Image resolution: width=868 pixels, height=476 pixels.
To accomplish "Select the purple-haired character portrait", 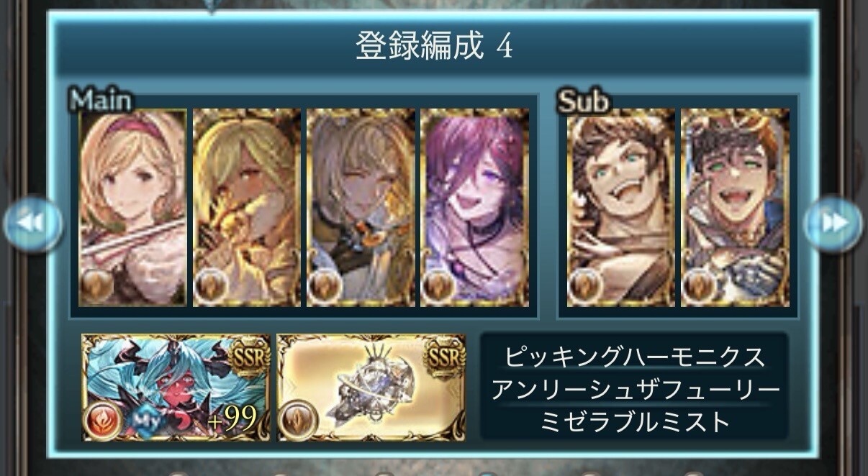I will coord(475,208).
